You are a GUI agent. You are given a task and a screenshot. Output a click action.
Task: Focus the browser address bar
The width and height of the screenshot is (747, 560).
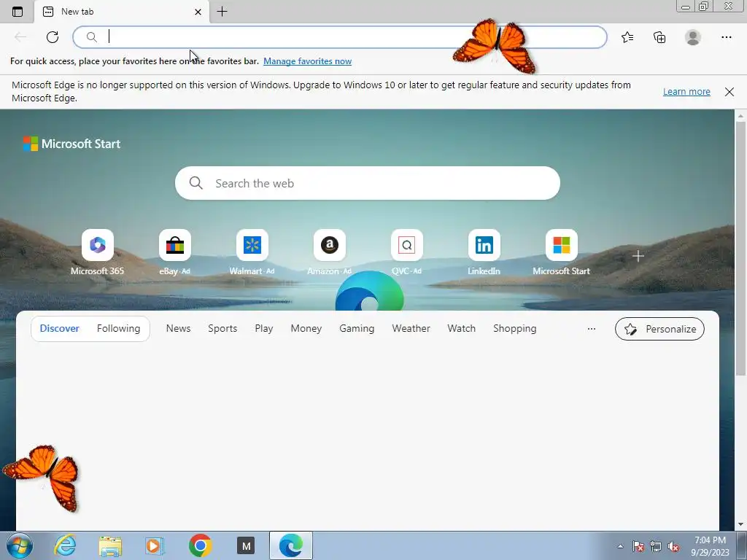(x=340, y=37)
